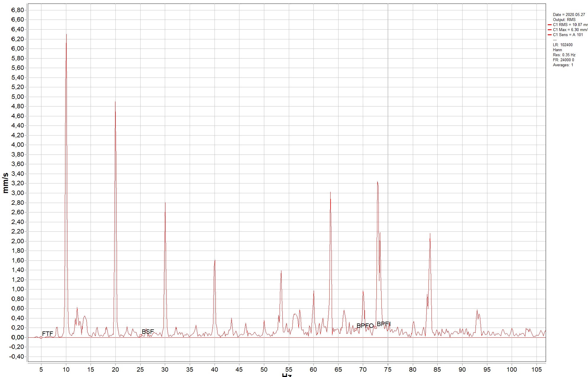Image resolution: width=588 pixels, height=377 pixels.
Task: Click the spectrum peak near 83.5 Hz
Action: 430,234
